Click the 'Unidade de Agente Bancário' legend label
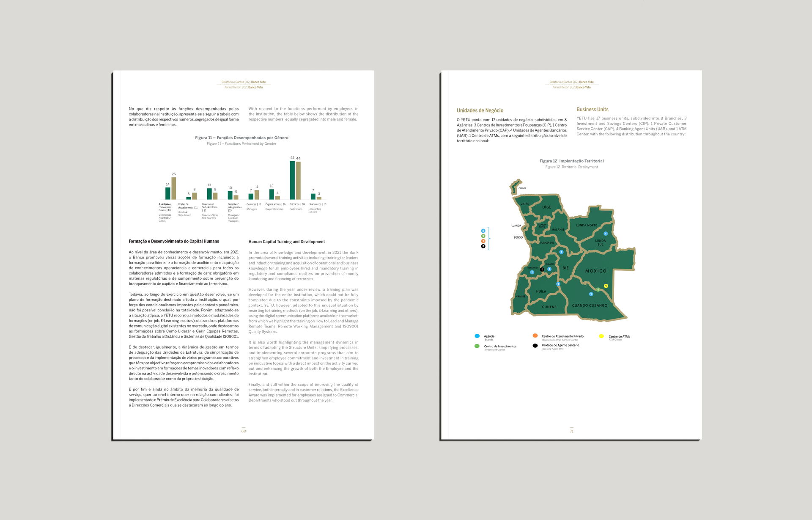Image resolution: width=812 pixels, height=520 pixels. 560,345
